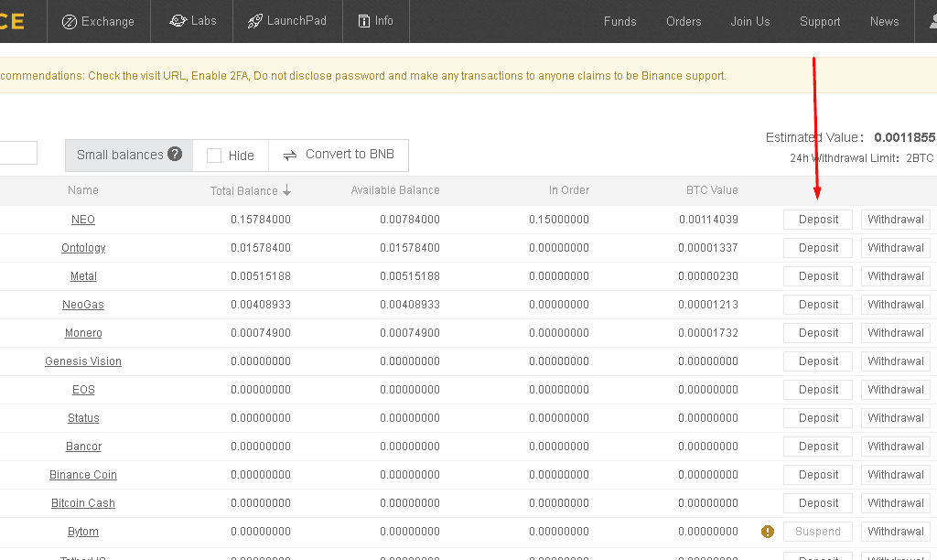Go to Funds in the top bar
Viewport: 937px width, 560px height.
click(619, 22)
